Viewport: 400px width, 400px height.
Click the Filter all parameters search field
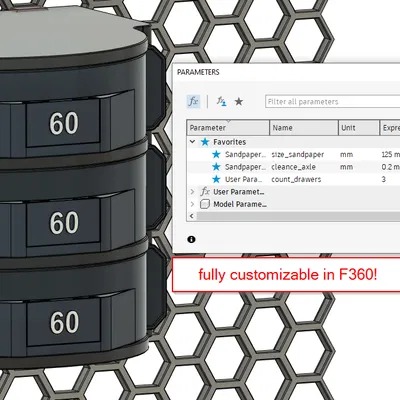click(x=332, y=101)
